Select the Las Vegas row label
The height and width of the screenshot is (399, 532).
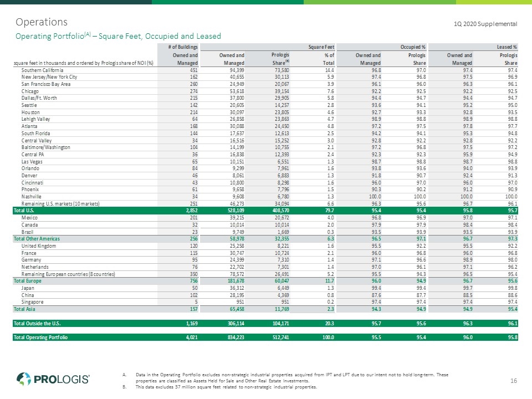(x=32, y=161)
